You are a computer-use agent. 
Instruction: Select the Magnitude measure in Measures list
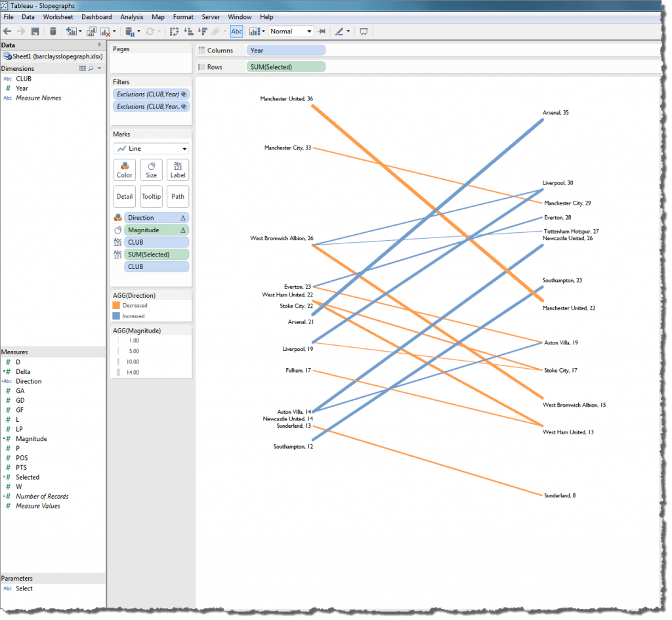coord(31,439)
